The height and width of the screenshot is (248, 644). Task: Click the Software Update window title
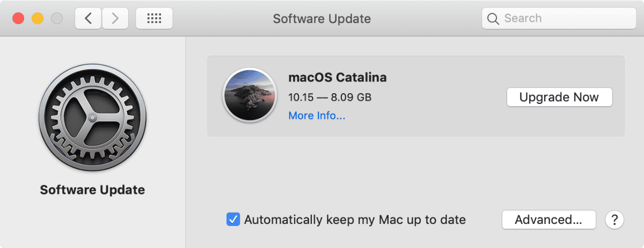point(321,19)
